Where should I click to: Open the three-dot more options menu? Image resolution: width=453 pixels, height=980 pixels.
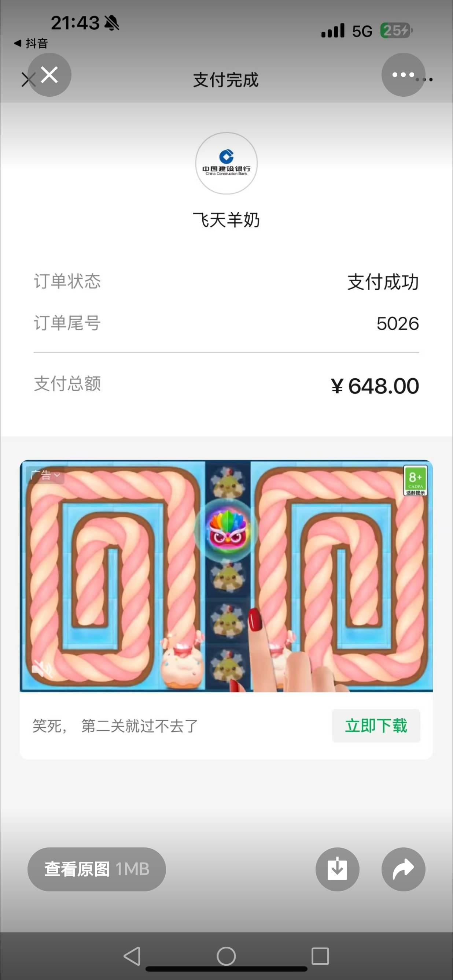pos(403,75)
